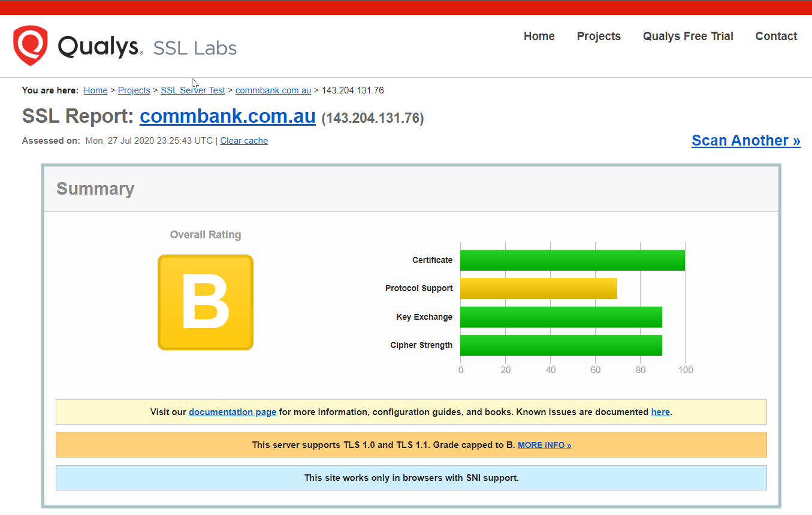Open the Contact page
Screen dimensions: 812x515
click(x=775, y=37)
